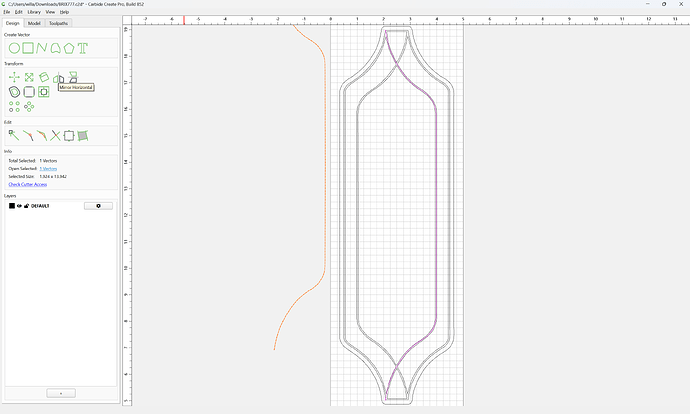Viewport: 690px width, 414px height.
Task: Click the Selected Size value 1.924 x 13.942
Action: tap(53, 176)
